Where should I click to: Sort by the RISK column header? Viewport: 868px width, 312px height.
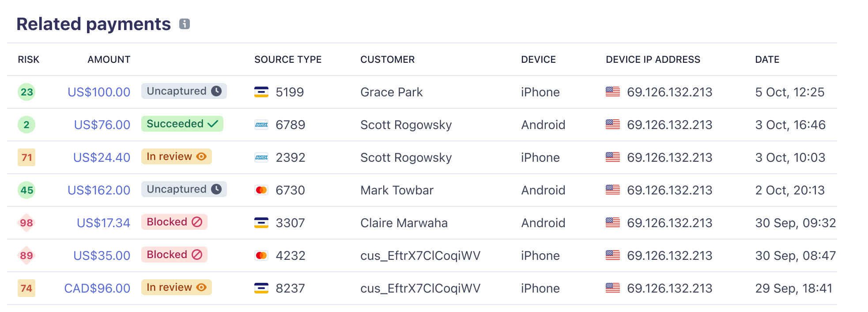(29, 60)
